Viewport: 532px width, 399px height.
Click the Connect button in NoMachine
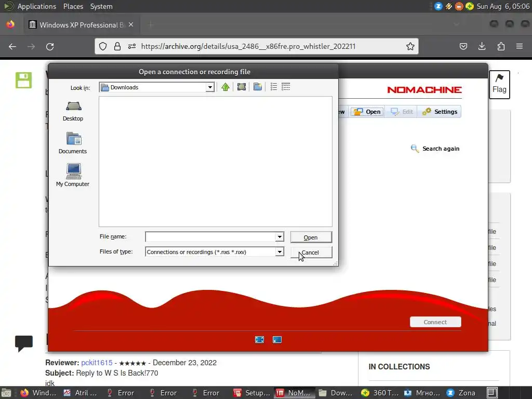pyautogui.click(x=435, y=322)
